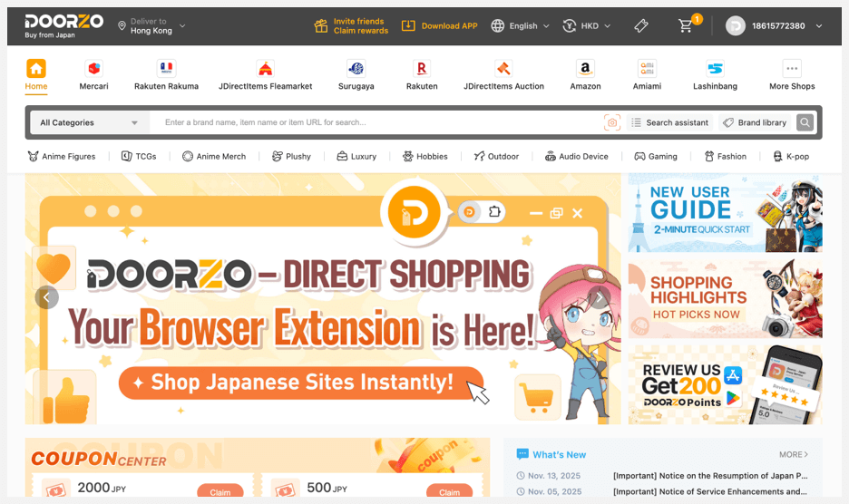Open the Download APP link
849x504 pixels.
(x=440, y=25)
